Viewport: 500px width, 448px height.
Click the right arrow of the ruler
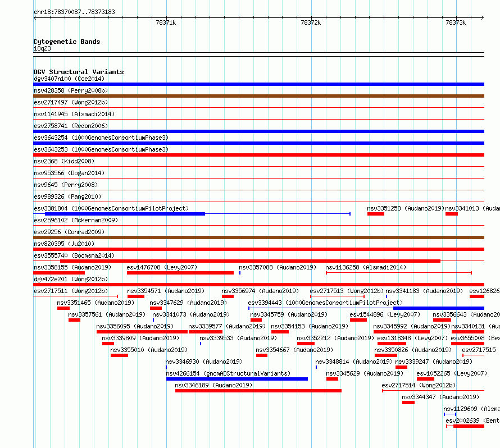483,18
